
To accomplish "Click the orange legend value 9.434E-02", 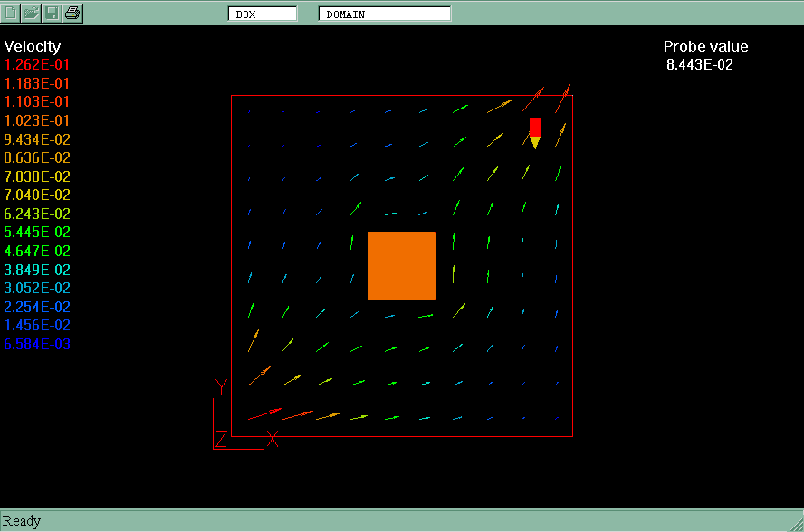I will [37, 139].
